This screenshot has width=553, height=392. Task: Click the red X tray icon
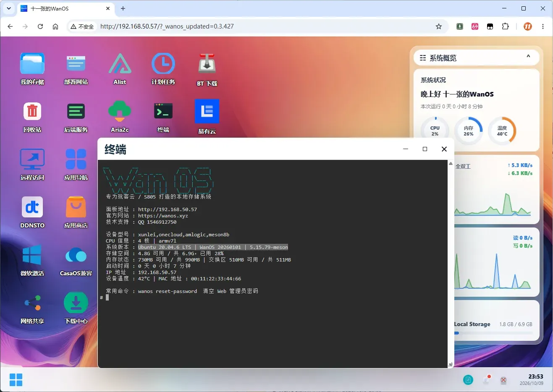(x=503, y=380)
